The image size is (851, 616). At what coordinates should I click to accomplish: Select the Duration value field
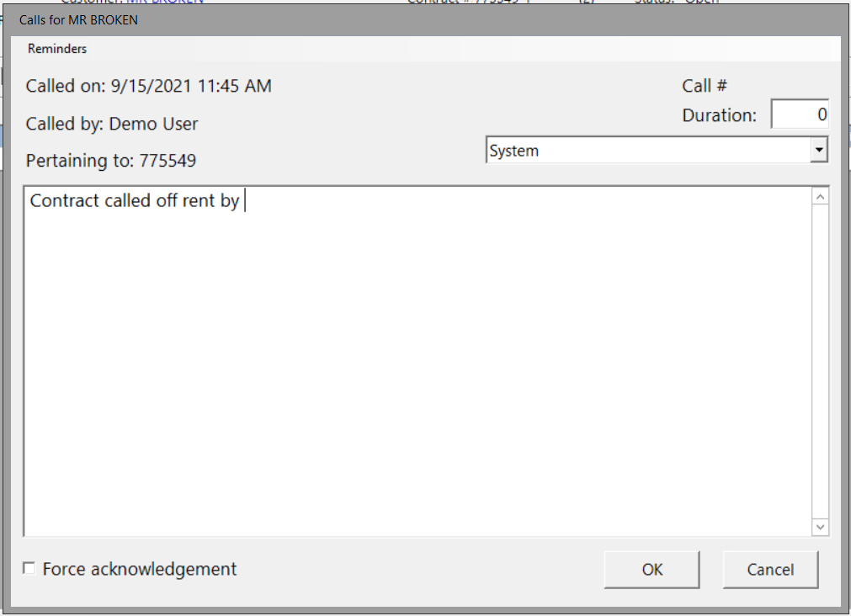coord(800,114)
